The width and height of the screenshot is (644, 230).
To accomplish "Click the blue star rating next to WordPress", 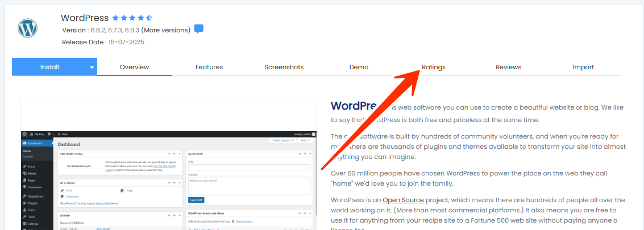I will pos(132,18).
